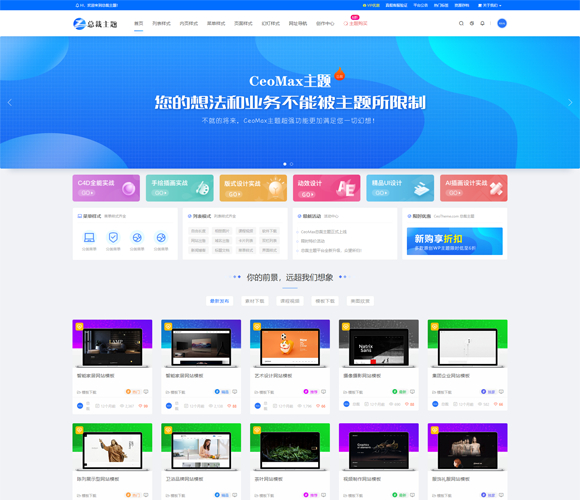Open the 菜单样式 nav menu

216,23
